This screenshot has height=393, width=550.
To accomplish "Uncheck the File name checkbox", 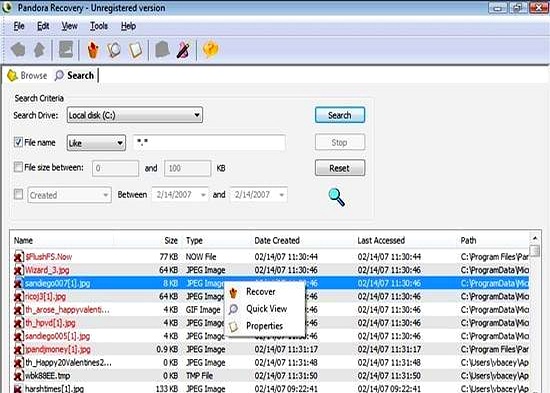I will click(18, 142).
